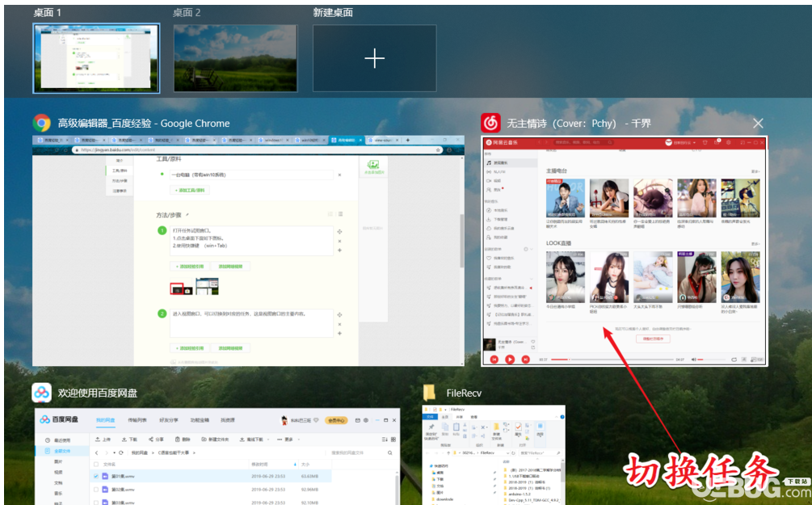Image resolution: width=812 pixels, height=505 pixels.
Task: Open the 好友分享 tab in Baidu Netdisk
Action: (169, 420)
